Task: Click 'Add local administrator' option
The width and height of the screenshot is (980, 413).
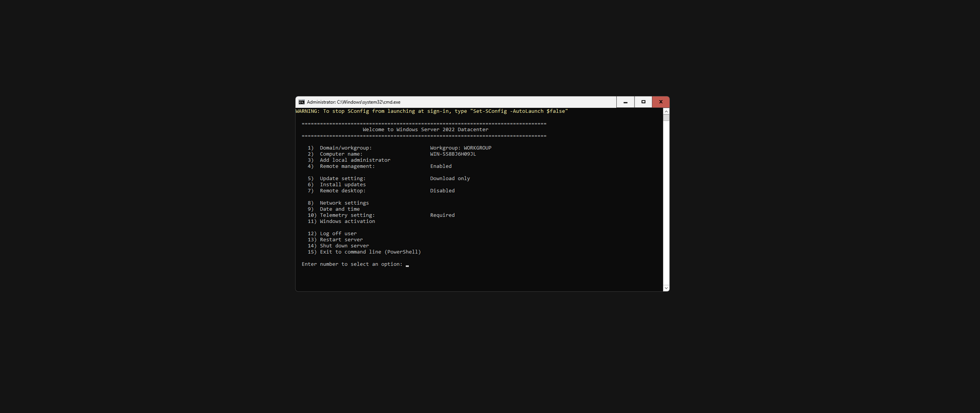Action: [349, 160]
